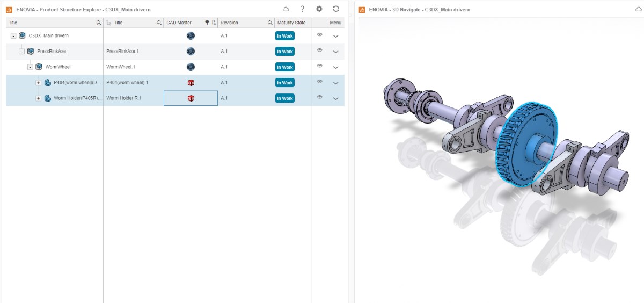The image size is (644, 303).
Task: Collapse the WormWheel tree node
Action: (x=30, y=67)
